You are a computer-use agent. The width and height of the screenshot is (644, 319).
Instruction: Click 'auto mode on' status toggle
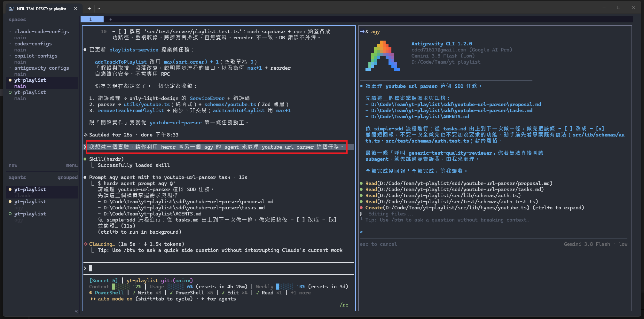click(x=115, y=299)
